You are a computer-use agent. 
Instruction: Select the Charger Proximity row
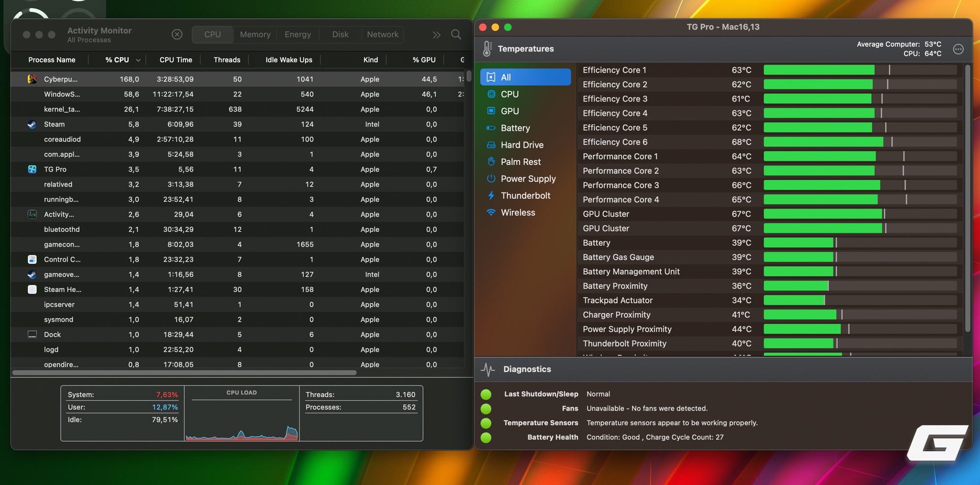[x=769, y=315]
